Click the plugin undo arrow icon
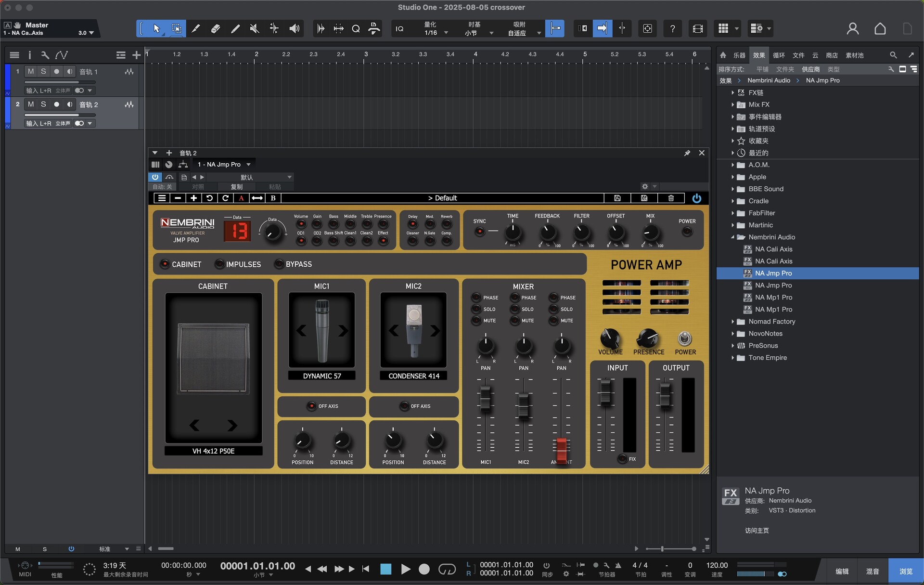This screenshot has width=924, height=585. [x=209, y=198]
